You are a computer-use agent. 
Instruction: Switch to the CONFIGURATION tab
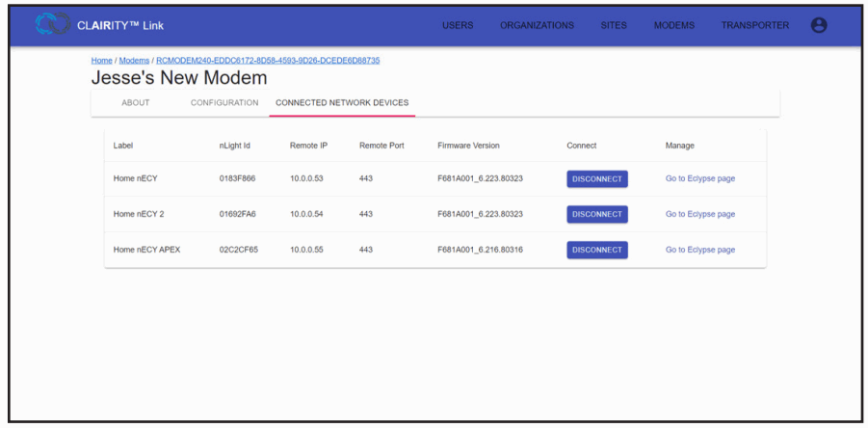[224, 103]
